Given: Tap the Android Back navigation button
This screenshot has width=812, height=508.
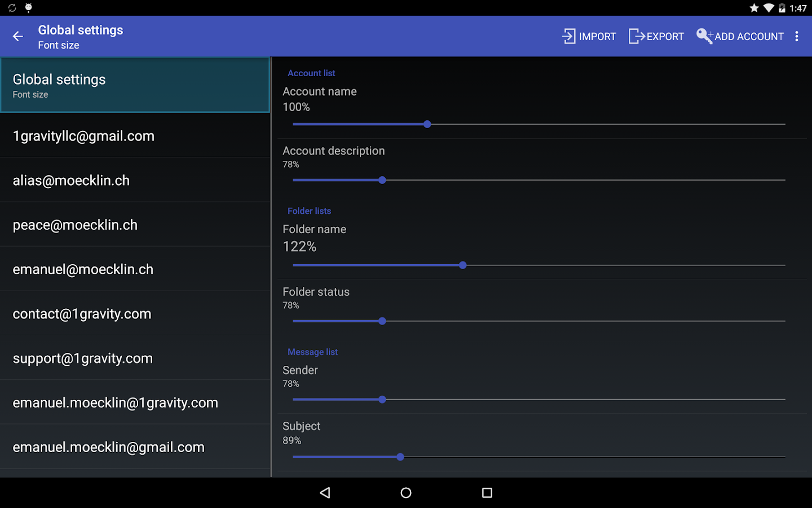Looking at the screenshot, I should point(325,493).
